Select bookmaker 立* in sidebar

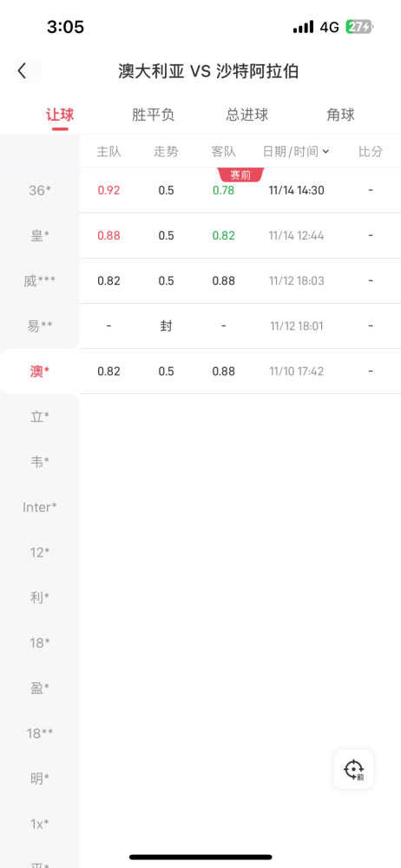pos(40,417)
